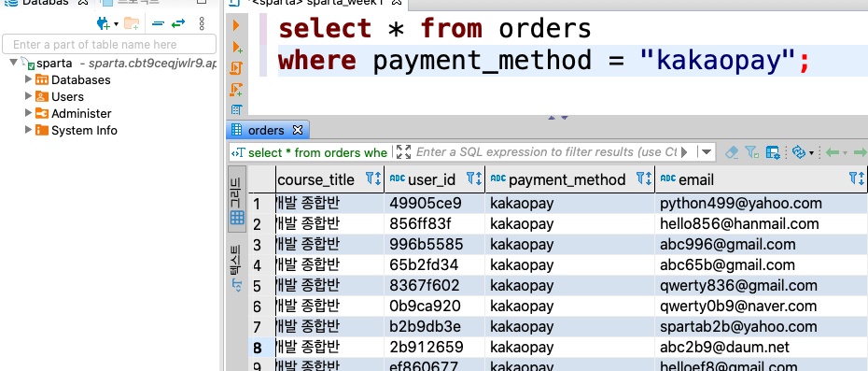Close the Database Navigator tab
The image size is (868, 371).
click(x=83, y=2)
